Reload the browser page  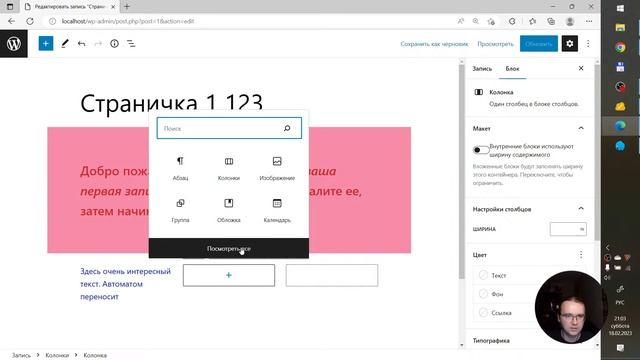[x=30, y=21]
